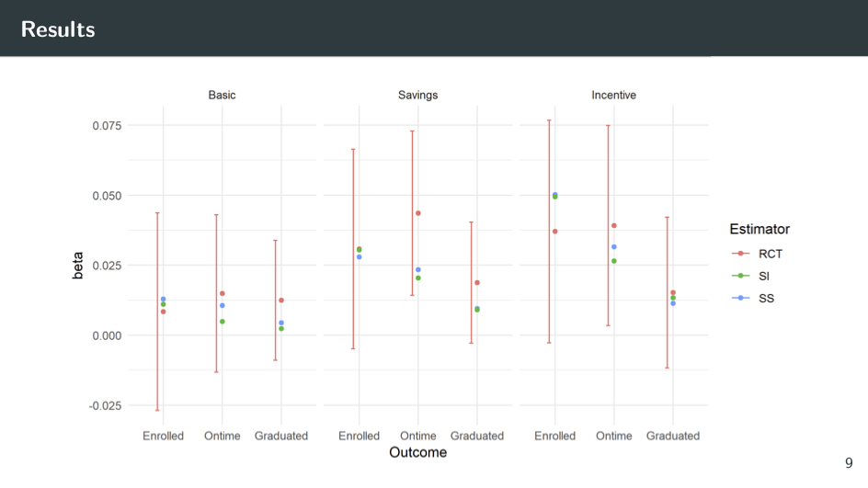Screen dimensions: 868x488
Task: Click the blue SS point for Incentive Ontime
Action: pos(613,246)
